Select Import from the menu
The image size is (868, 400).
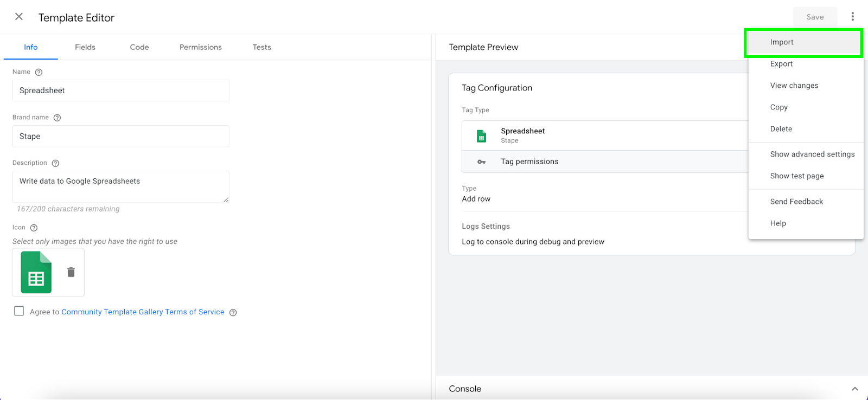[x=782, y=42]
